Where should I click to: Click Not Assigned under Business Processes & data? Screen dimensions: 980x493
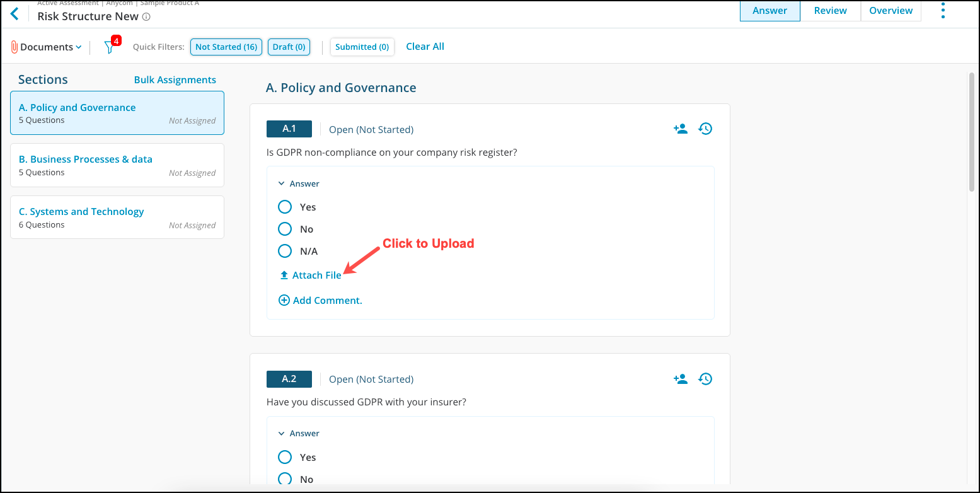[x=192, y=173]
